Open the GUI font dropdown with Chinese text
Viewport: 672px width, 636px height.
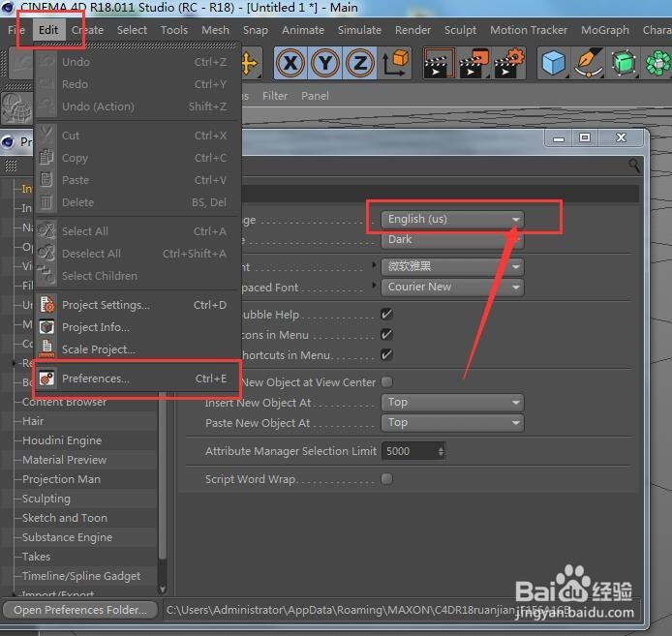[x=452, y=266]
